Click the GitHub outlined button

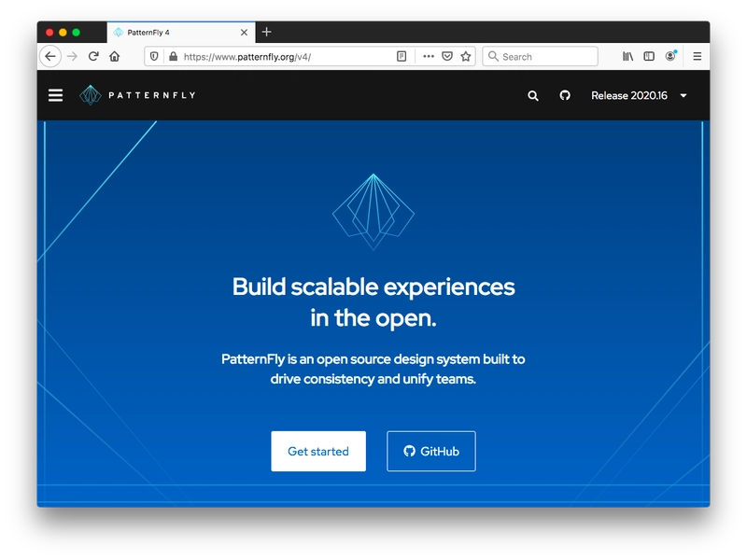point(431,451)
